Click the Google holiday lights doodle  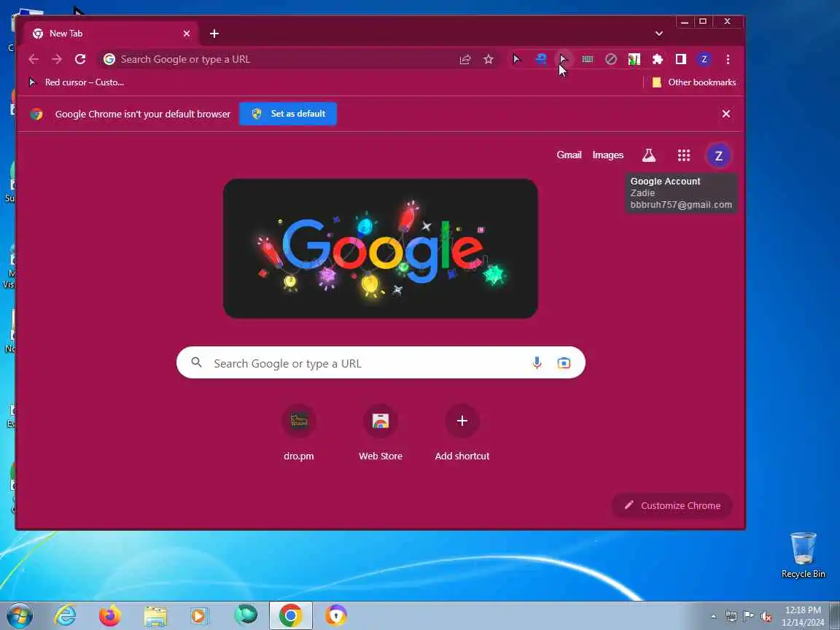click(x=381, y=249)
